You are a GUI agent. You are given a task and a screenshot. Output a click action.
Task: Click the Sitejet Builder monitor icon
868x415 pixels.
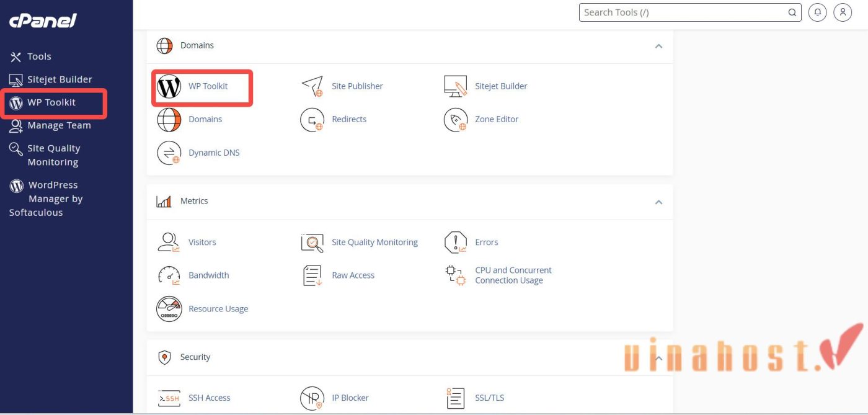point(455,87)
